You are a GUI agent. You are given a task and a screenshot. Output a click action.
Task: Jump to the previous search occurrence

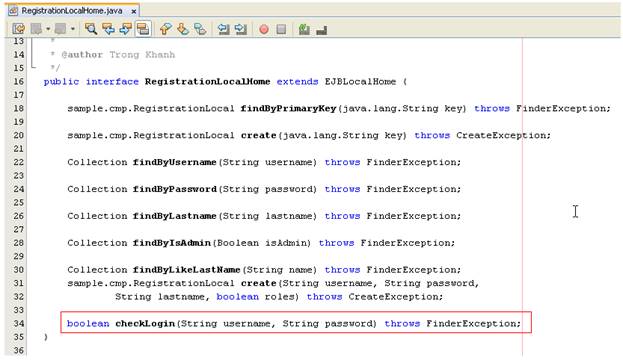(x=108, y=29)
